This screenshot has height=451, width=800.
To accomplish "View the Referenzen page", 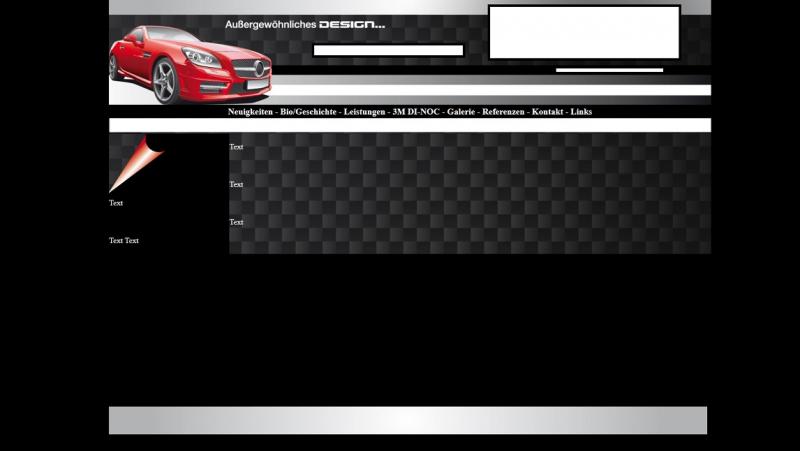I will click(x=503, y=112).
